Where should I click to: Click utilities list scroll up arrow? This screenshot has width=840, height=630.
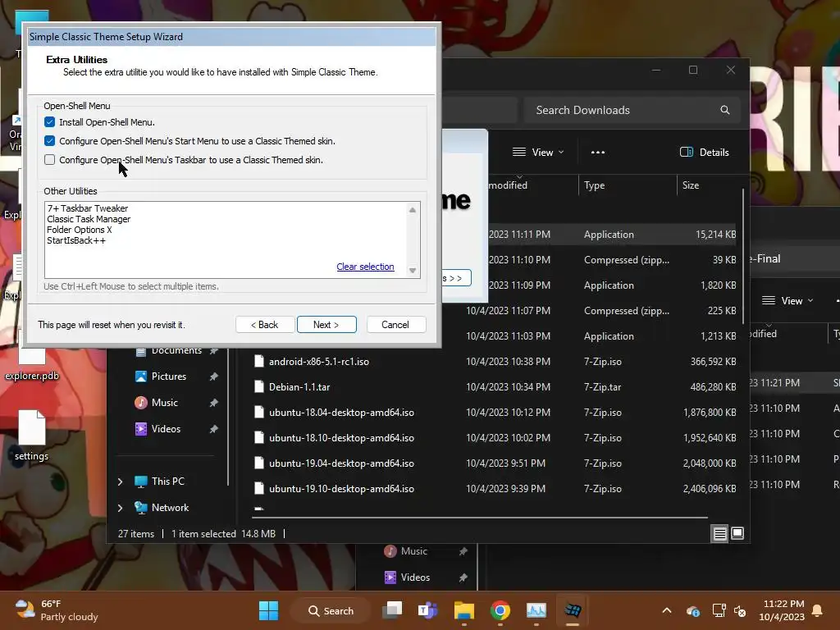coord(413,210)
